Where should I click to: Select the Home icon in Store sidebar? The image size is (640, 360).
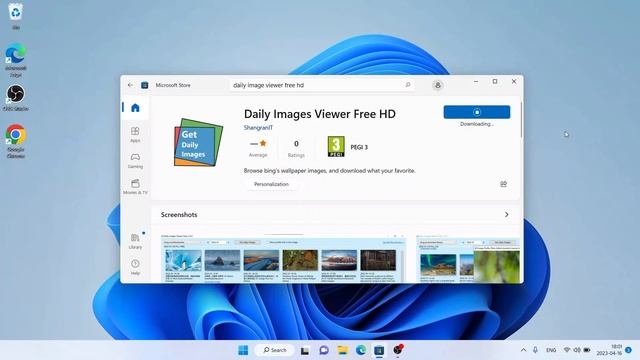pyautogui.click(x=135, y=108)
